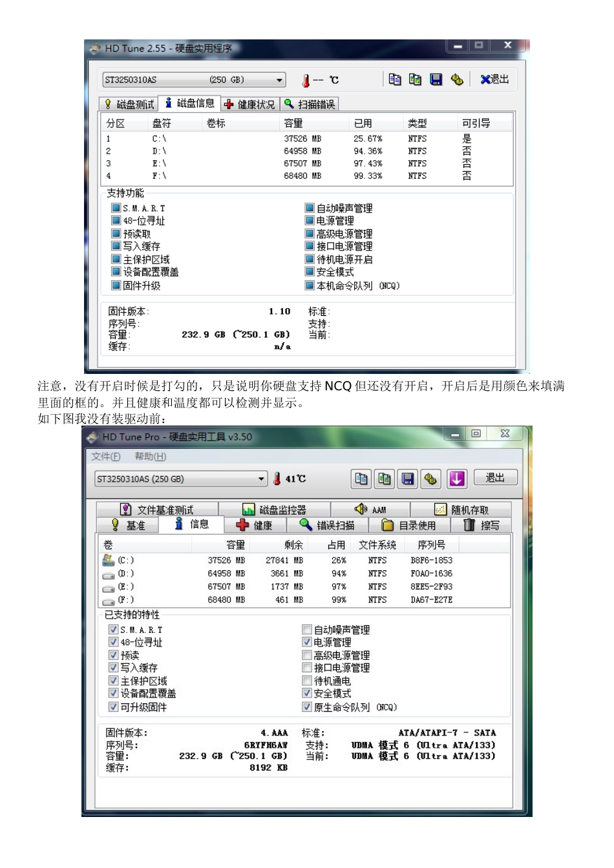Click options icon in HD Tune 2.55 toolbar
The image size is (614, 868).
point(457,79)
